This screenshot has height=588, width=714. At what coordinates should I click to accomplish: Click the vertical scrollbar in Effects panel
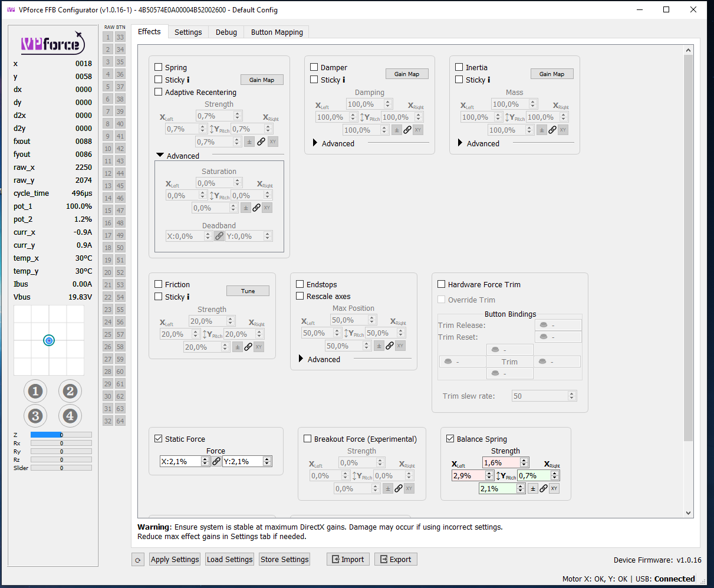tap(689, 248)
